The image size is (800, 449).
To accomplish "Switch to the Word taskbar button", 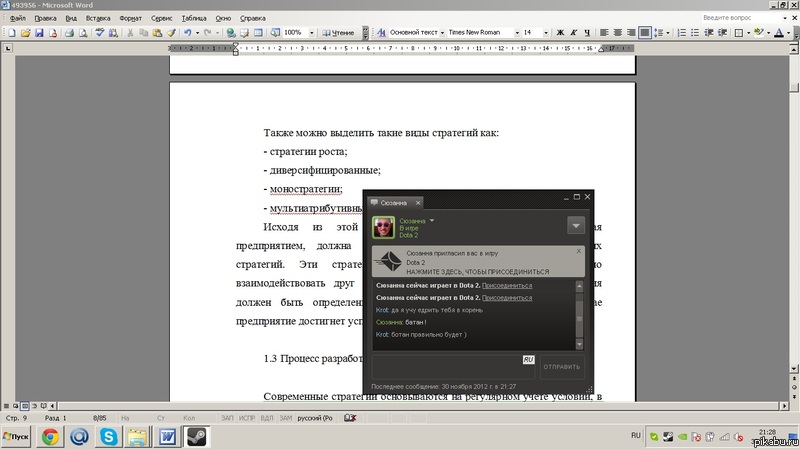I will (167, 437).
